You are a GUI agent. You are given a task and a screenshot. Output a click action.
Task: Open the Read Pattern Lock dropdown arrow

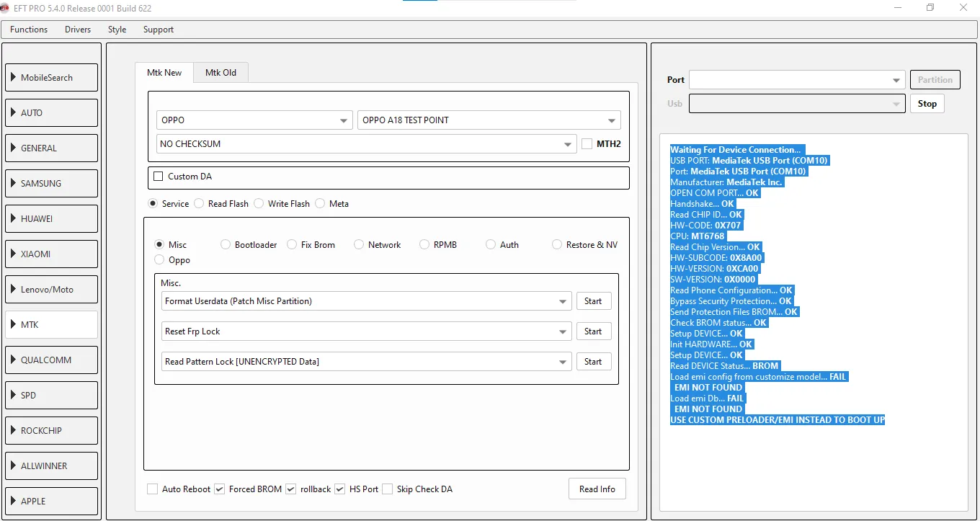pyautogui.click(x=563, y=362)
